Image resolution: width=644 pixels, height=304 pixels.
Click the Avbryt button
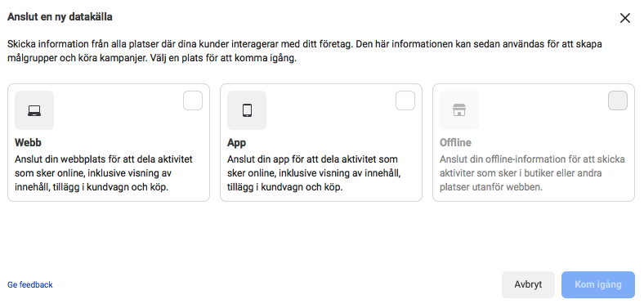tap(528, 284)
